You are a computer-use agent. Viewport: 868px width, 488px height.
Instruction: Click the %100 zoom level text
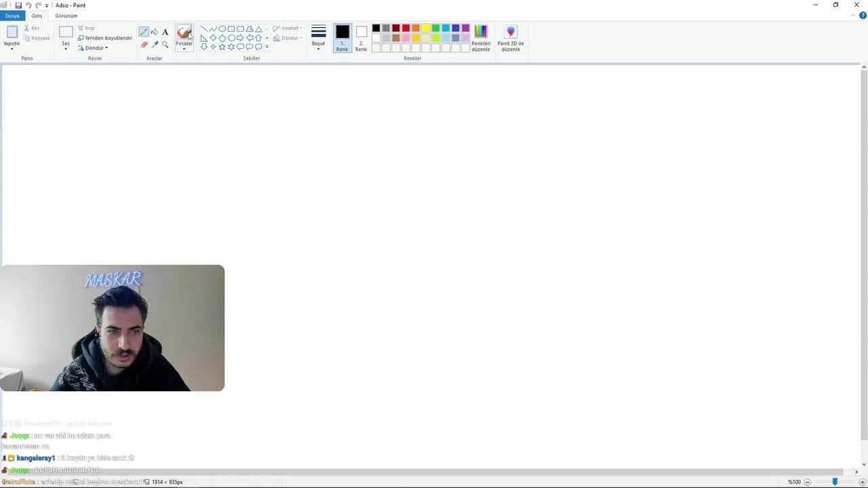(794, 482)
